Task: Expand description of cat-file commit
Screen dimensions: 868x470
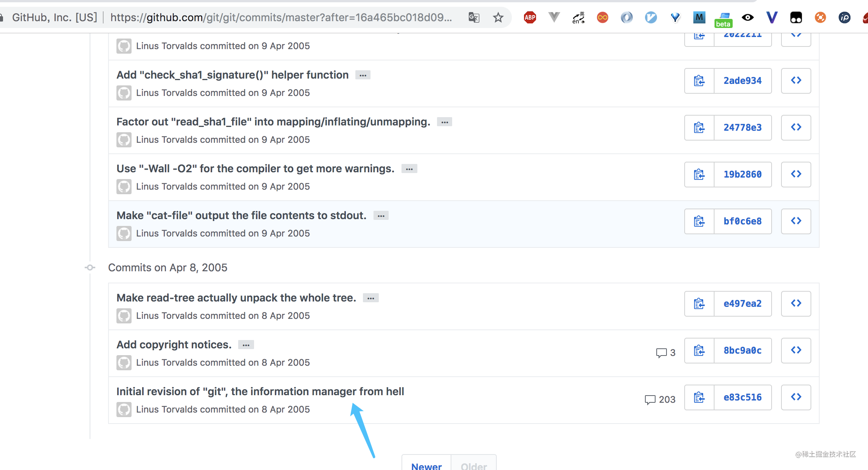Action: click(x=381, y=216)
